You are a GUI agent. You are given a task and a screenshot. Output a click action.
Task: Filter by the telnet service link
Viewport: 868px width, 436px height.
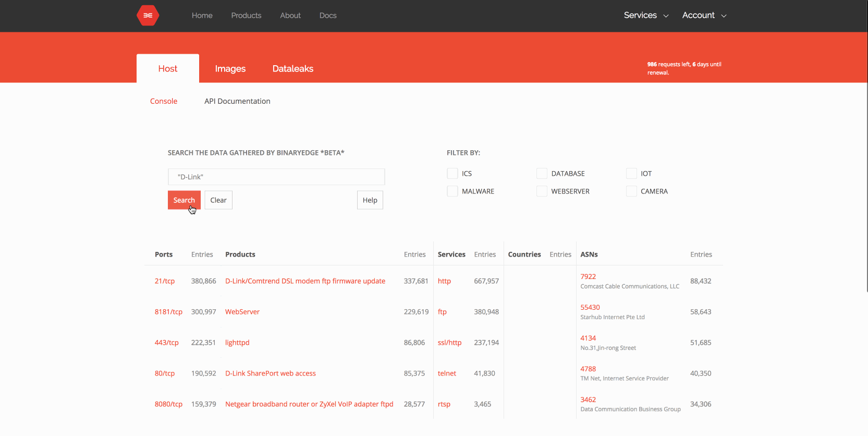point(447,373)
